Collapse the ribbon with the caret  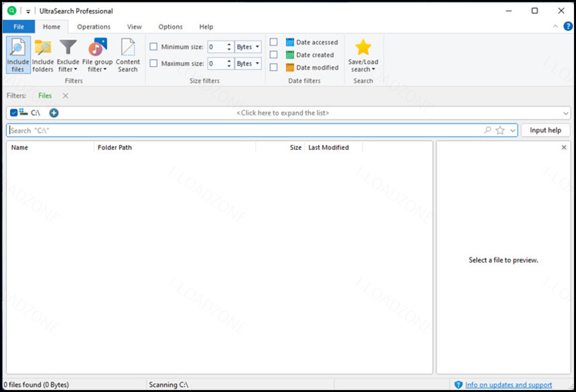point(555,26)
